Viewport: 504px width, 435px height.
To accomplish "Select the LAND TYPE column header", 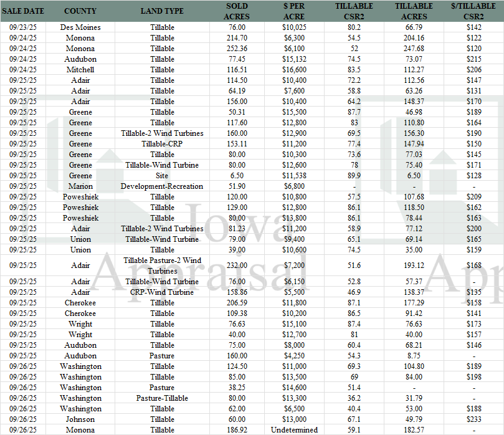I will click(x=162, y=11).
